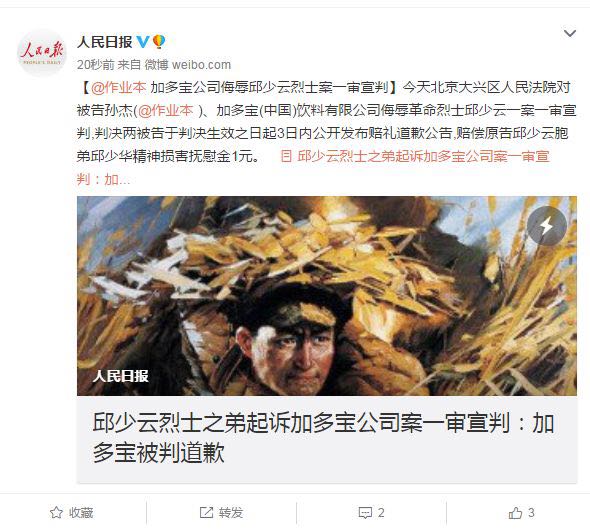Click the 转发 repost icon
This screenshot has height=531, width=590.
click(x=206, y=513)
